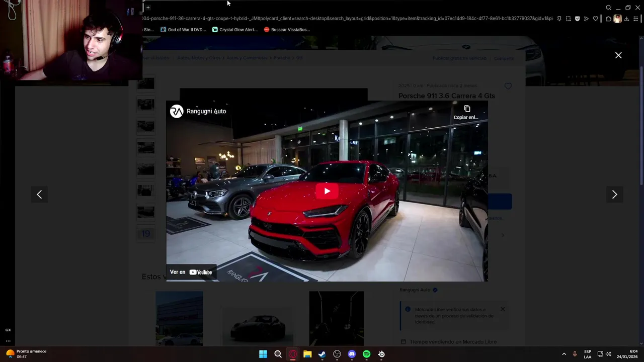Click the microphone tray icon
The height and width of the screenshot is (362, 644).
point(575,354)
